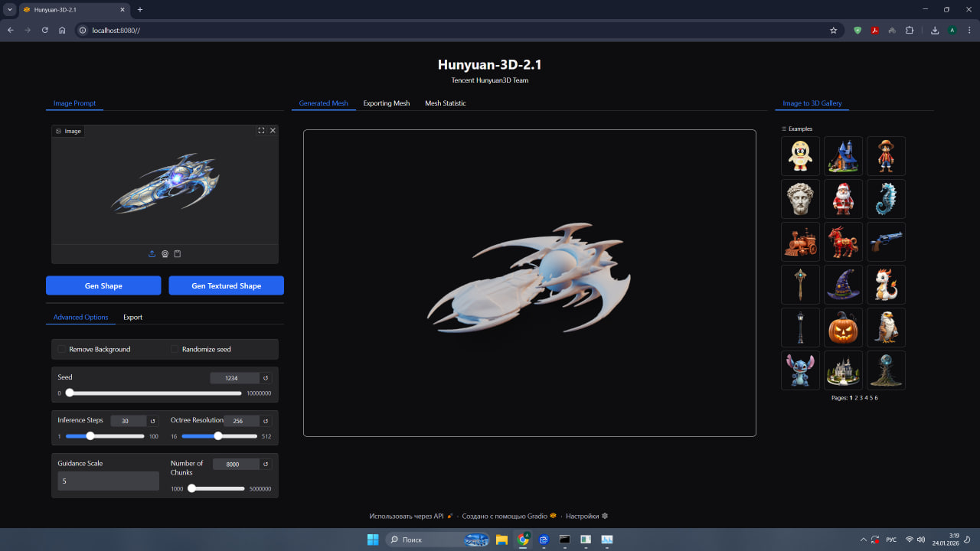The image size is (980, 551).
Task: Switch to the Generated Mesh tab
Action: 324,103
